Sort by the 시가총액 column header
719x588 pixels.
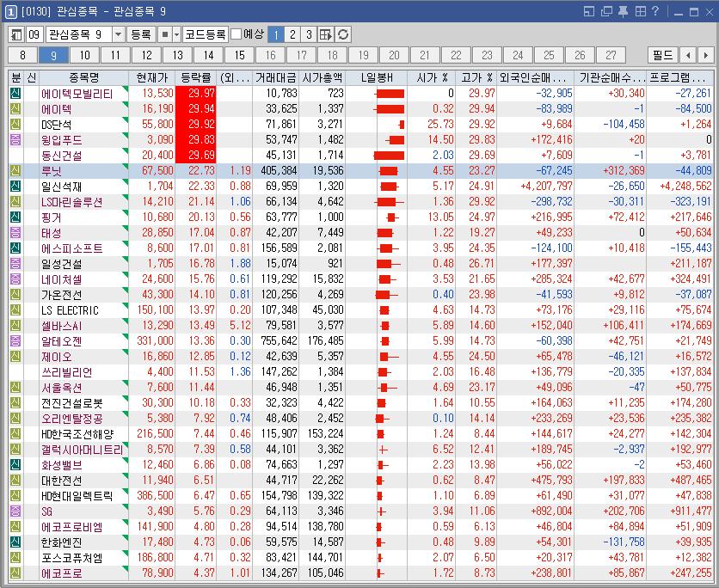[x=323, y=78]
